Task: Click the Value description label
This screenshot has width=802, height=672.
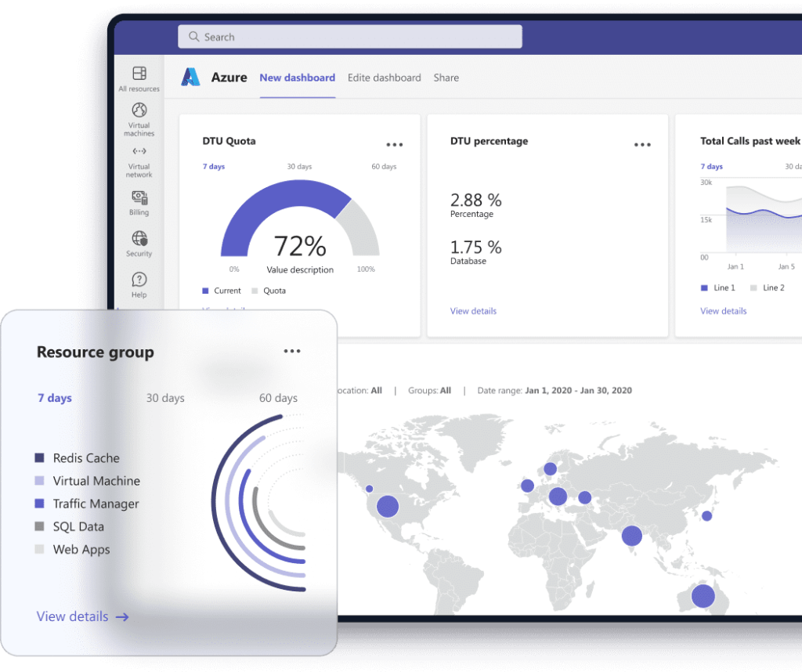Action: (x=300, y=270)
